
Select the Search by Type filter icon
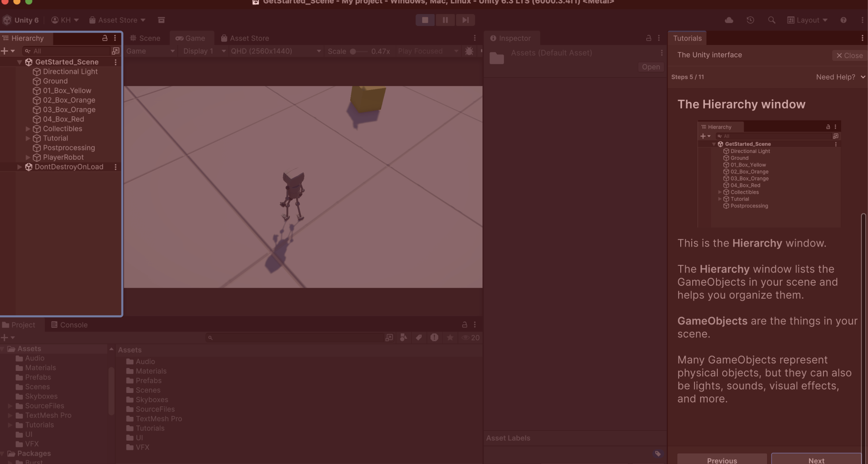[x=404, y=337]
